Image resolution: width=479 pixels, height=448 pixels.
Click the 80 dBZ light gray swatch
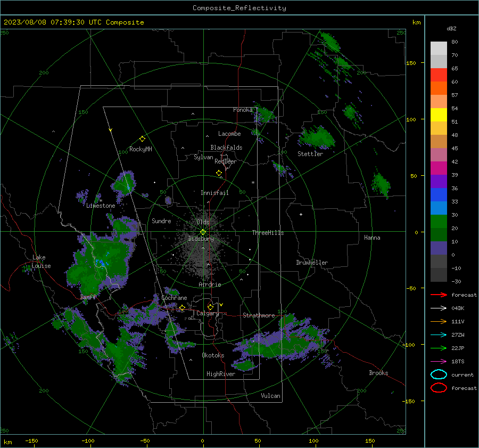(x=439, y=48)
